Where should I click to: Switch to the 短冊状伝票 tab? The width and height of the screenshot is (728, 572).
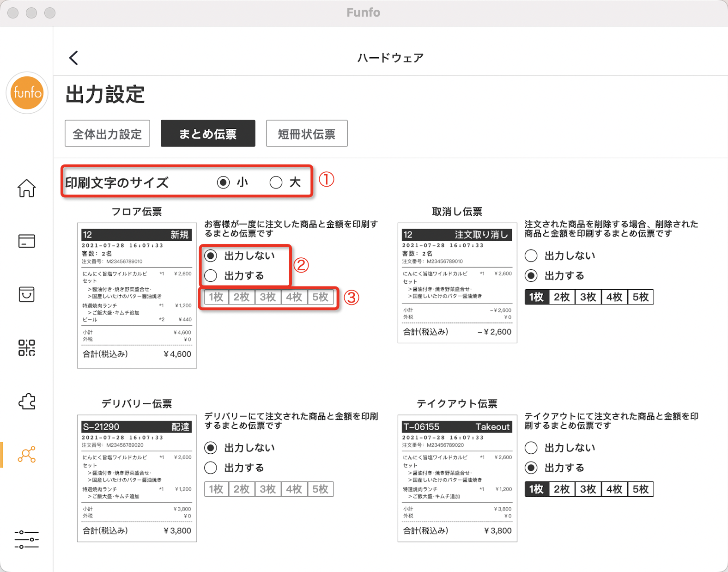(x=307, y=134)
